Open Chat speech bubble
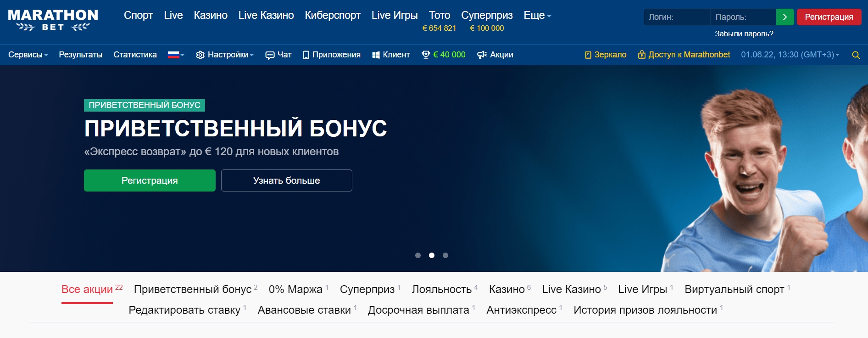 pos(278,55)
